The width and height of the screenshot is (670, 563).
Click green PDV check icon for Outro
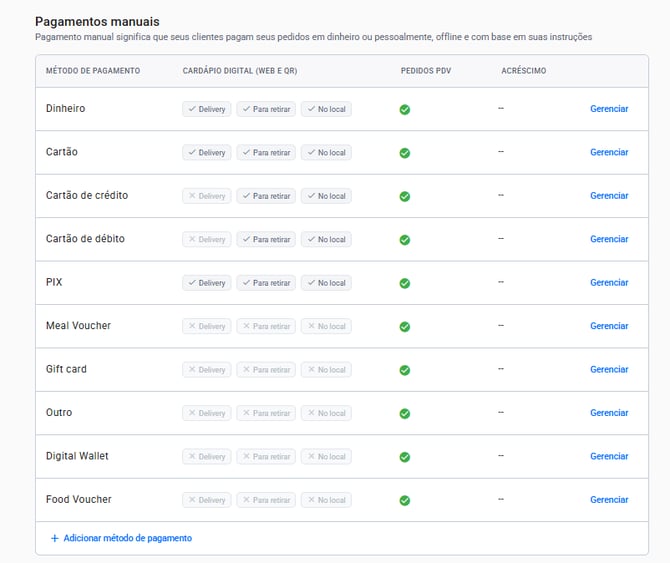(x=405, y=413)
